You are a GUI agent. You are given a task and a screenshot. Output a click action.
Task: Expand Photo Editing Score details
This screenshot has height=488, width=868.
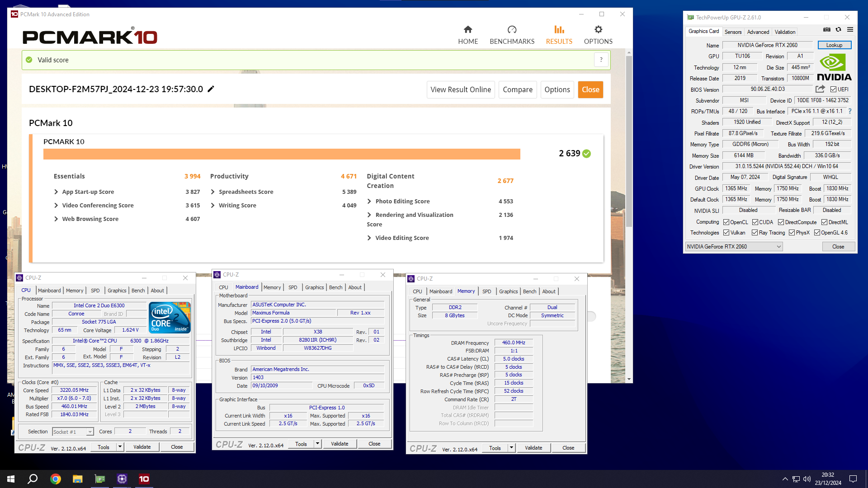pyautogui.click(x=369, y=202)
